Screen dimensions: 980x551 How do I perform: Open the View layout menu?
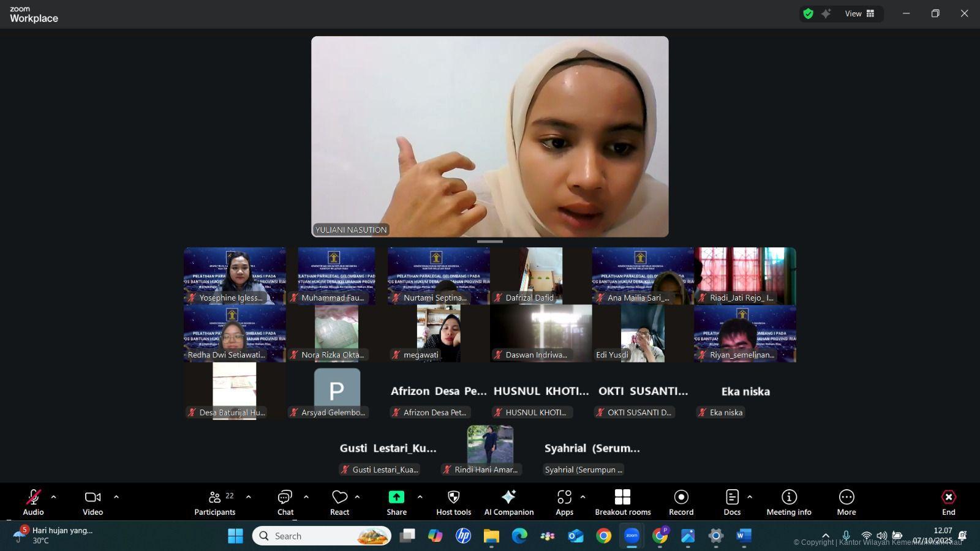point(859,13)
